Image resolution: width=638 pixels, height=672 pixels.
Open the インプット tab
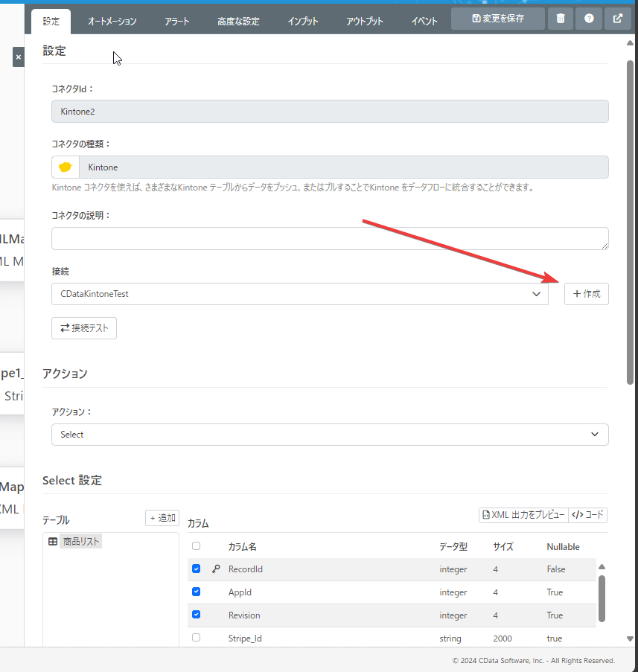pyautogui.click(x=303, y=21)
